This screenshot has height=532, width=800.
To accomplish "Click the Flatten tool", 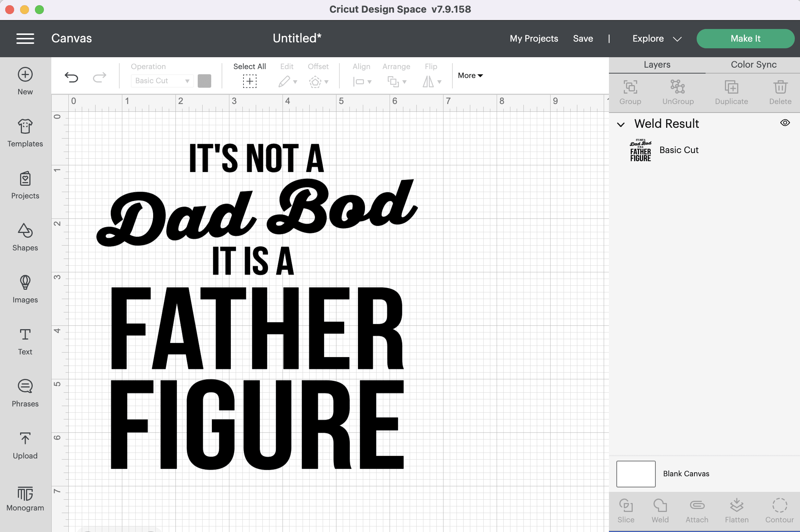I will [737, 511].
